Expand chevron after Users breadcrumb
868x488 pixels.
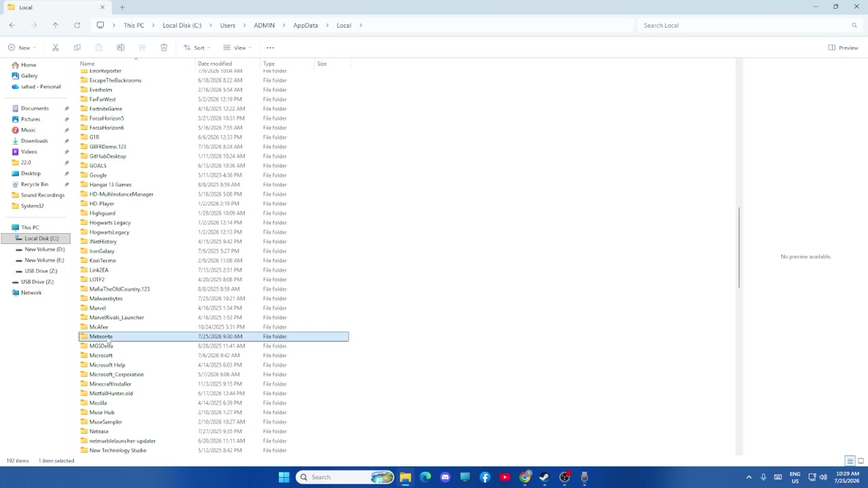pos(245,25)
